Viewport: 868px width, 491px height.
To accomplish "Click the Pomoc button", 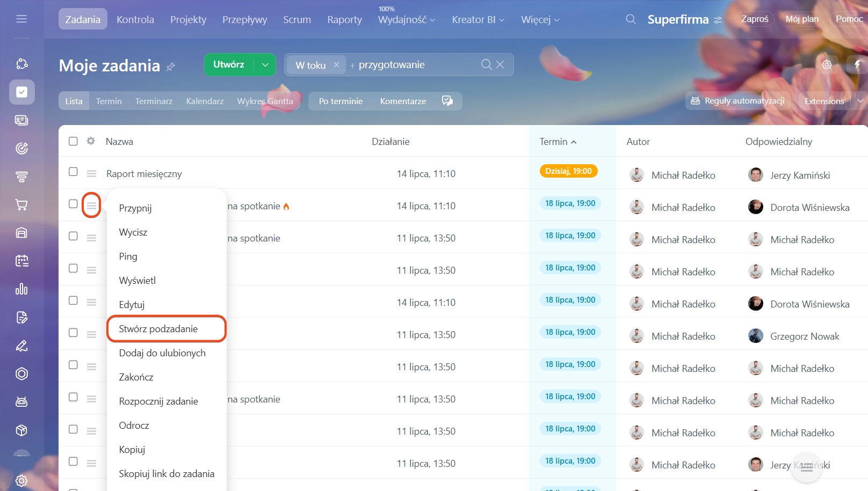I will pyautogui.click(x=849, y=19).
